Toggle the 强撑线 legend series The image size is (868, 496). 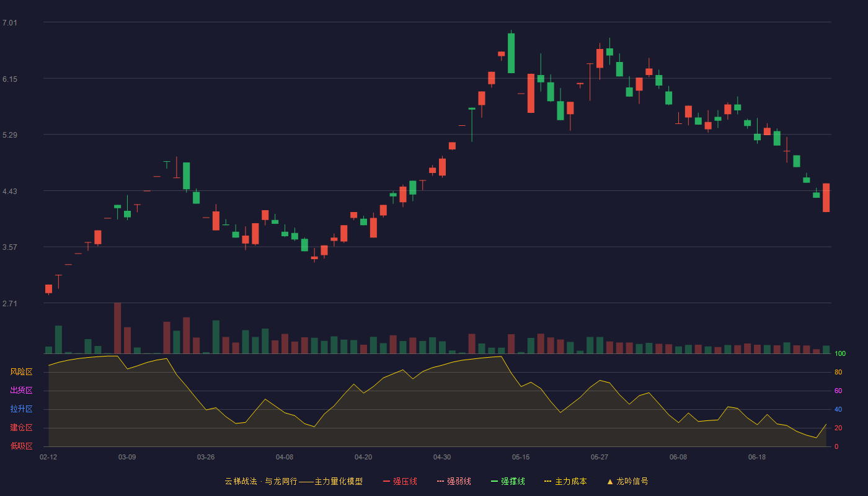508,481
